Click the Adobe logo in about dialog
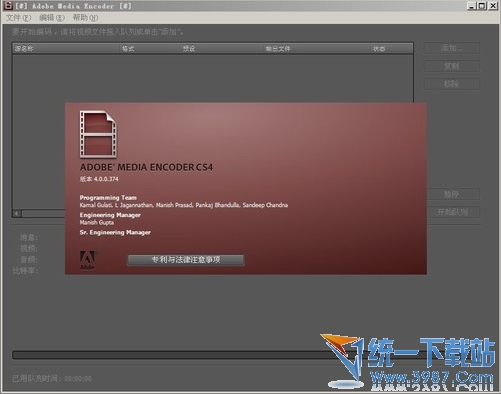Screen dimensions: 501x394 (88, 260)
